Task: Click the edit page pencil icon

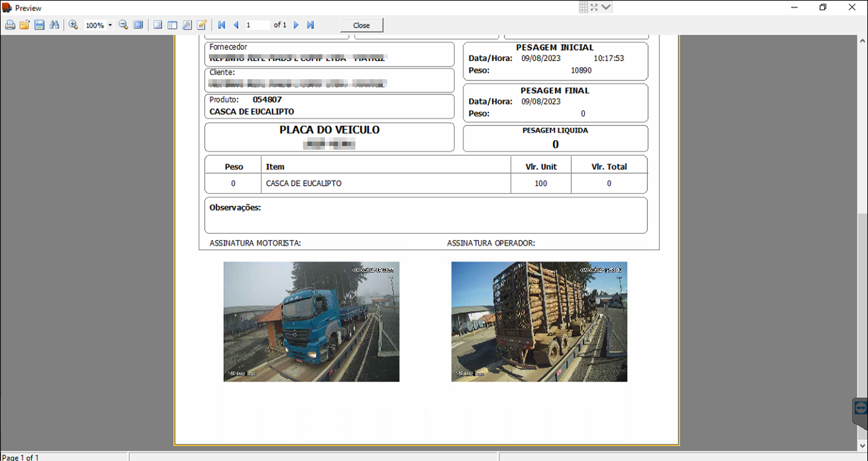Action: point(202,26)
